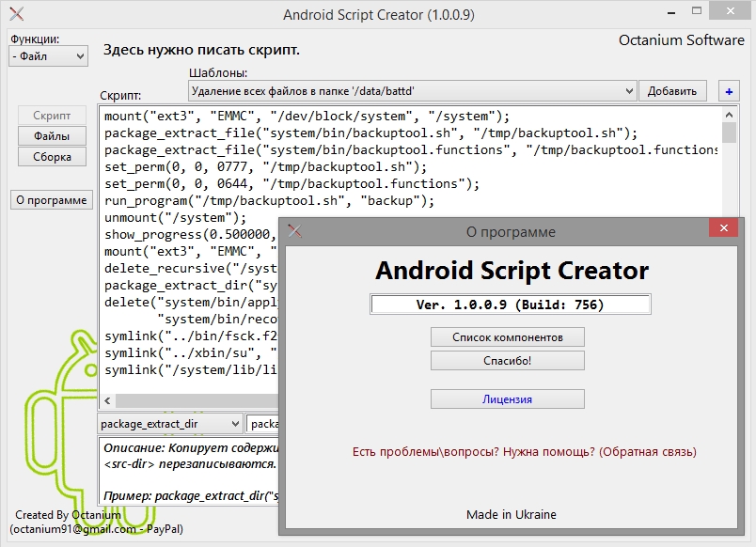Screen dimensions: 756x547
Task: Minimize the Android Script Creator window
Action: tap(670, 13)
